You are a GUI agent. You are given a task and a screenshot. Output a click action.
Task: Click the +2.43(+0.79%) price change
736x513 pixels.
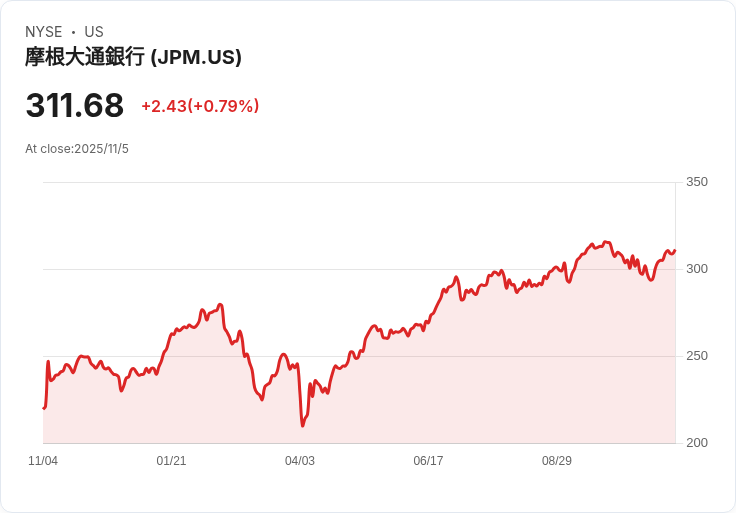[x=200, y=106]
